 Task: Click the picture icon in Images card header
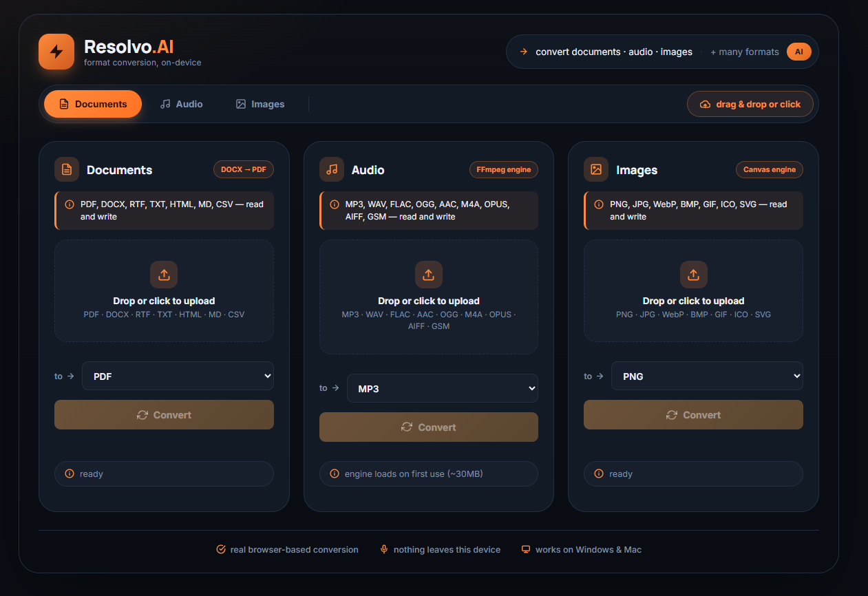(x=596, y=169)
